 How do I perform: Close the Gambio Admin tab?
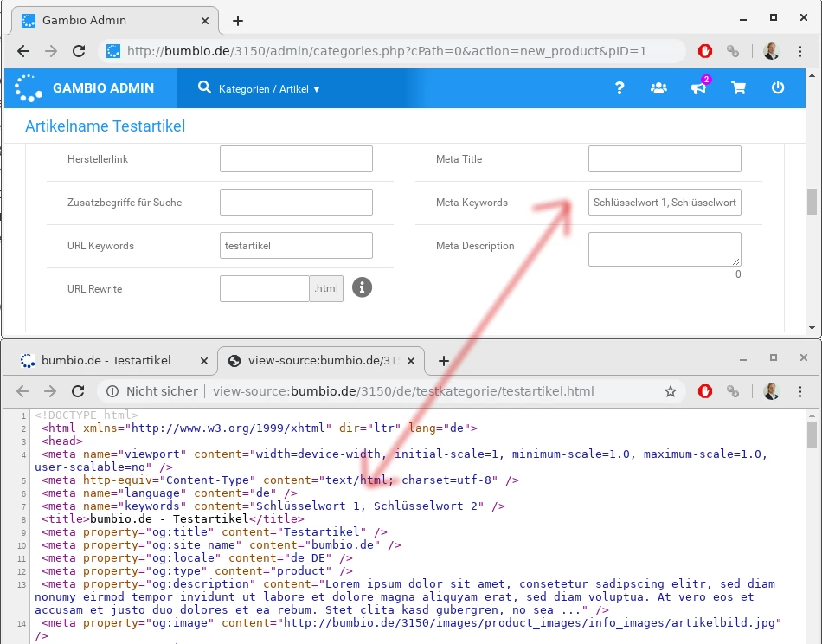[x=205, y=21]
